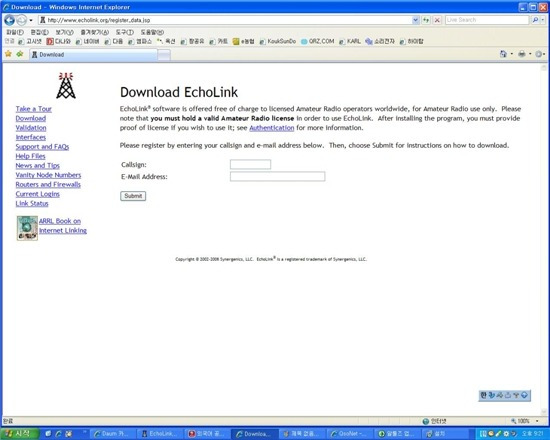The image size is (550, 440).
Task: Open the 도움말(H) Help menu
Action: [x=152, y=32]
